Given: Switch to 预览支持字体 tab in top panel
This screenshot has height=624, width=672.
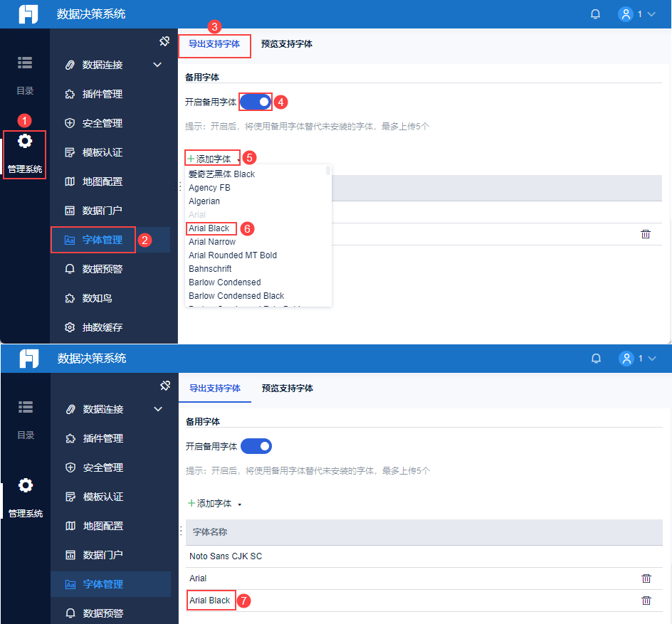Looking at the screenshot, I should click(x=287, y=44).
